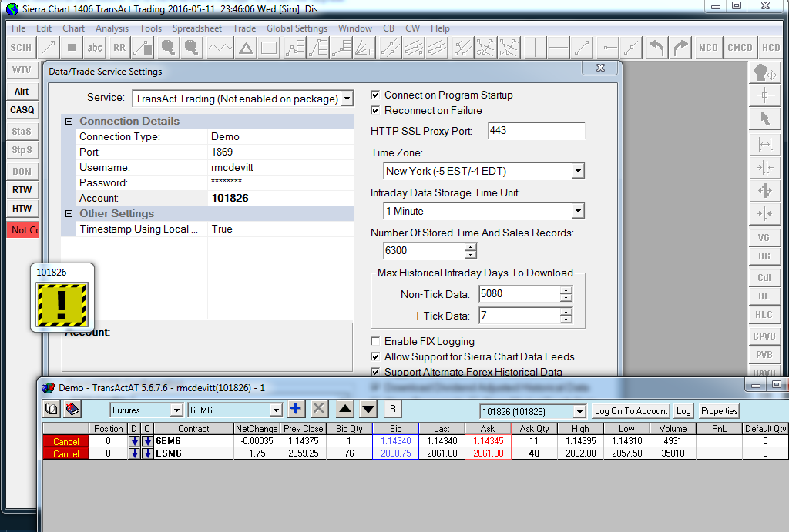Toggle Reconnect on Failure checkbox
Viewport: 789px width, 532px height.
click(376, 111)
